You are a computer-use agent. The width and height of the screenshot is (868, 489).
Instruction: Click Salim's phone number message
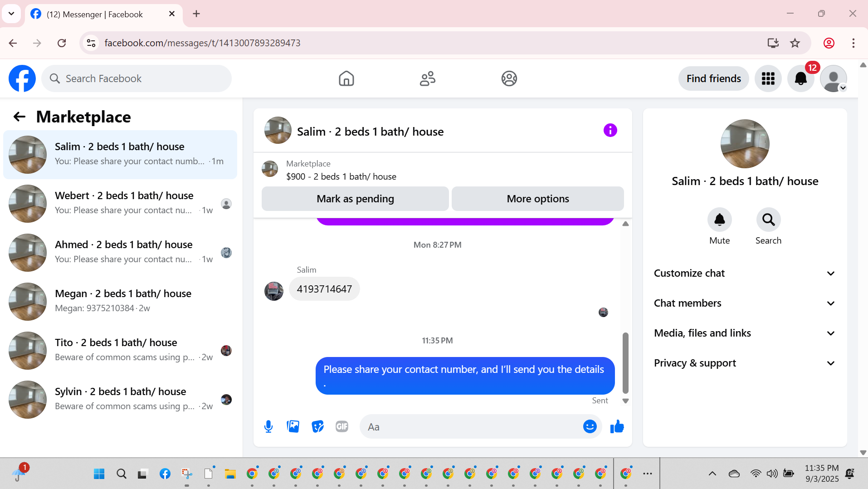(324, 289)
